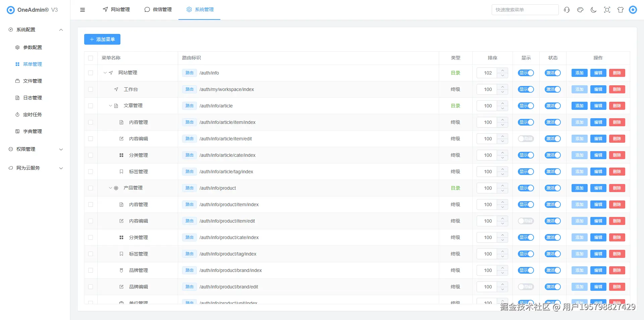Collapse the 文章管理 tree row
This screenshot has width=644, height=320.
(x=110, y=106)
